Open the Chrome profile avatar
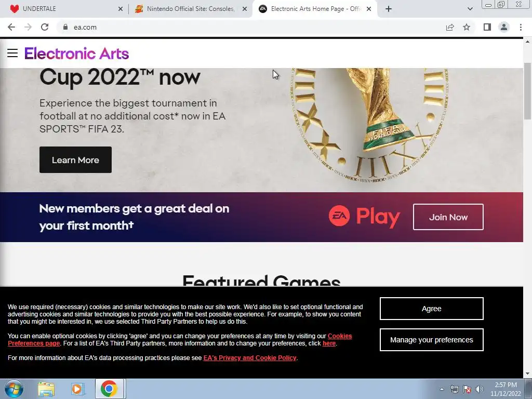 [504, 27]
